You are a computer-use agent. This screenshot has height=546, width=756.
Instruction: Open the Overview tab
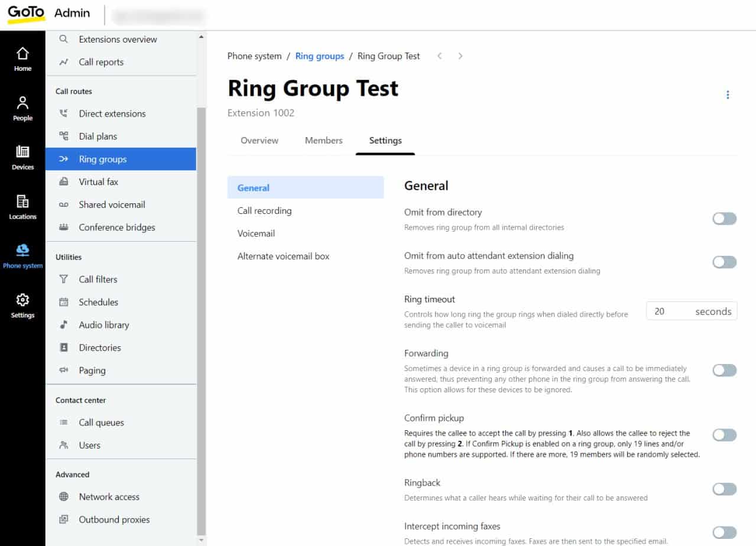(x=259, y=141)
